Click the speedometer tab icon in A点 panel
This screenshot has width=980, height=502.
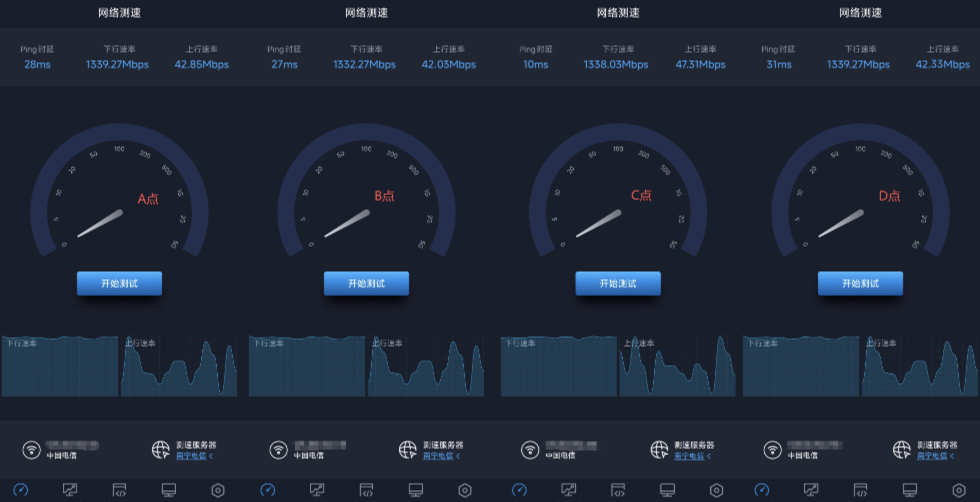click(20, 490)
